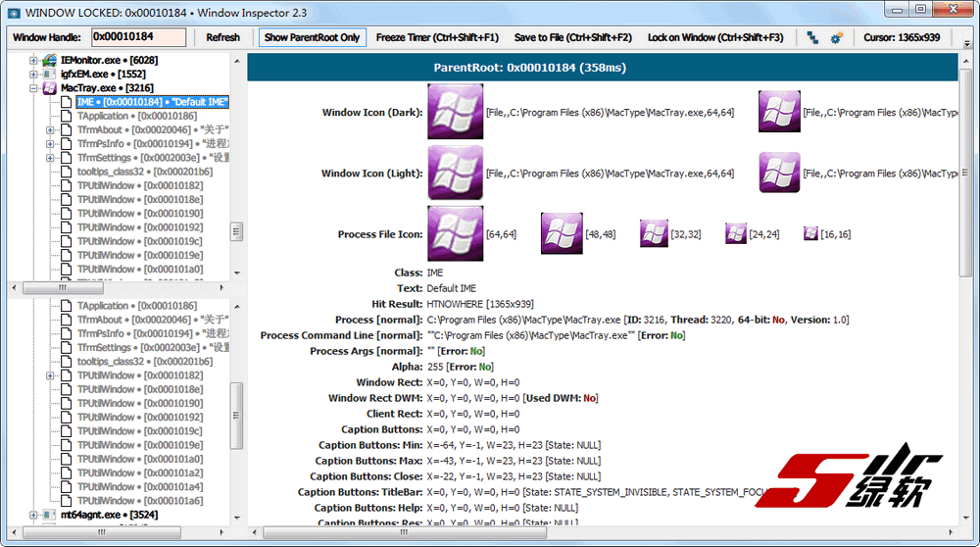Expand the TfrmSettings node in the upper tree

(50, 158)
